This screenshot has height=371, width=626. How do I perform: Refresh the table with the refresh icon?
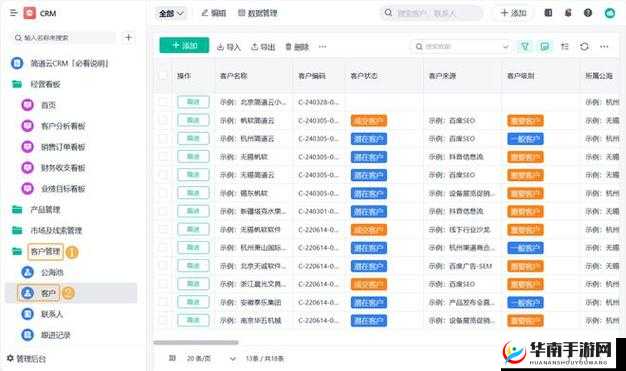tap(584, 46)
